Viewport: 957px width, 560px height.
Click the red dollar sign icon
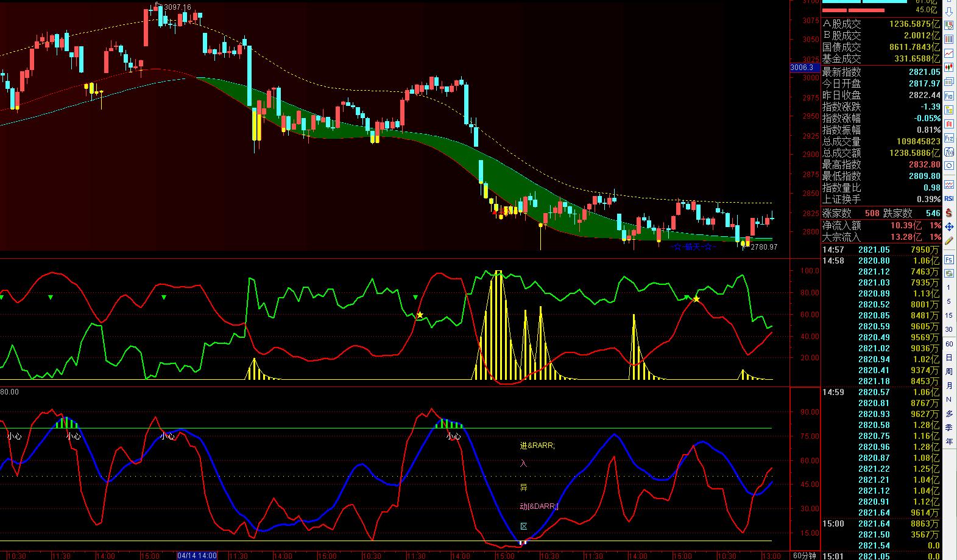tap(949, 213)
